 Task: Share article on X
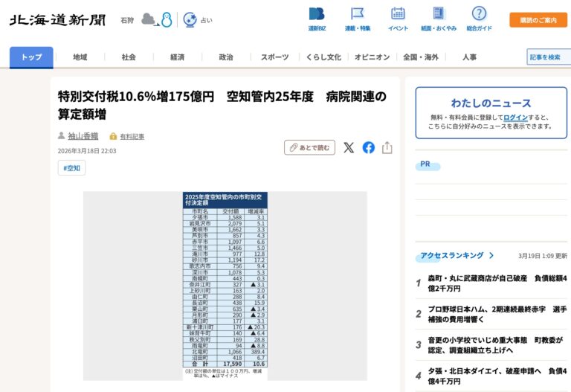point(349,147)
